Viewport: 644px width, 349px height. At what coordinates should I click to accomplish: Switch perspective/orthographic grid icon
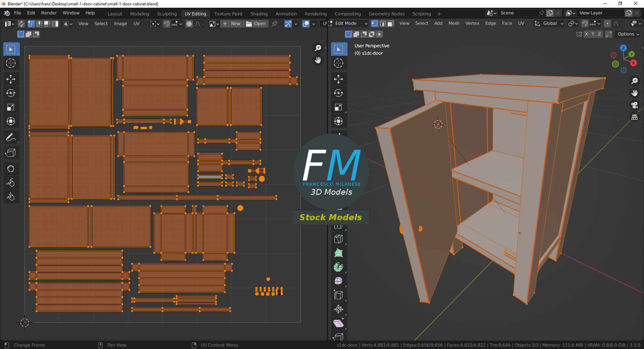[634, 117]
